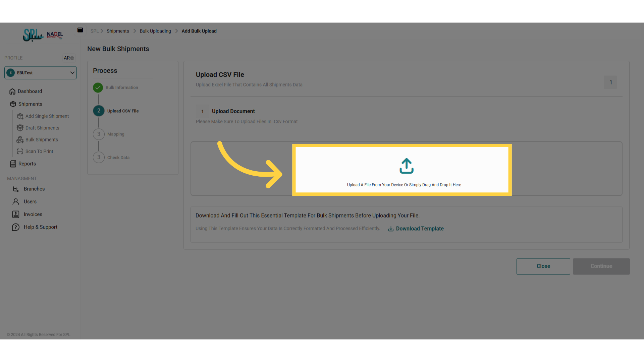
Task: Click the SPL breadcrumb link
Action: 94,31
